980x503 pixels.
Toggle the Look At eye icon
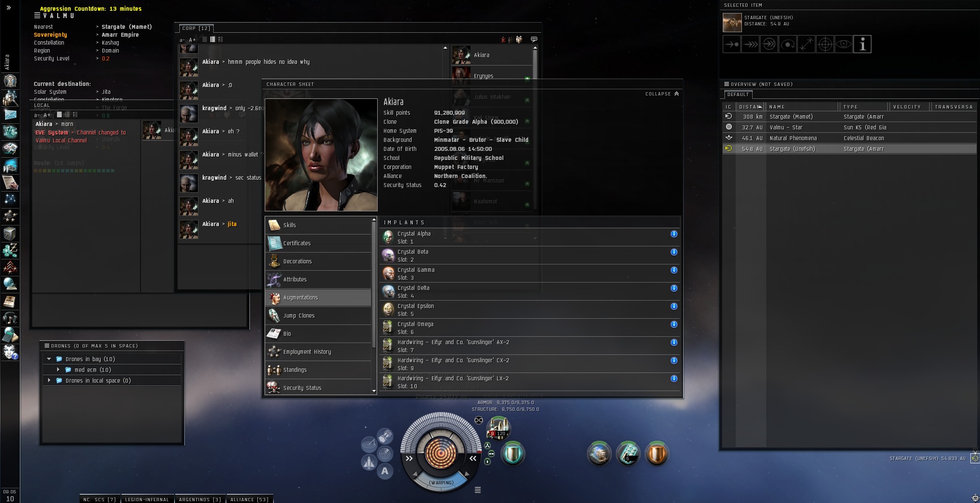(844, 44)
